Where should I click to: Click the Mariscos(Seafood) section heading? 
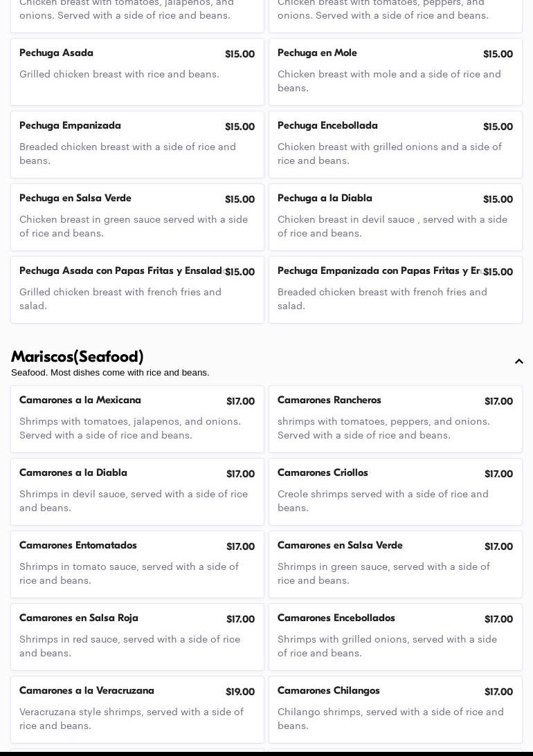(78, 357)
